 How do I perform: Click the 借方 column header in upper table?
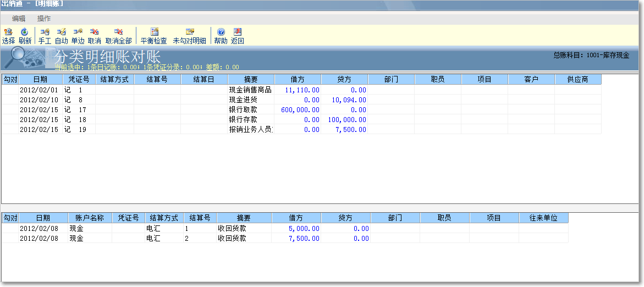click(298, 80)
